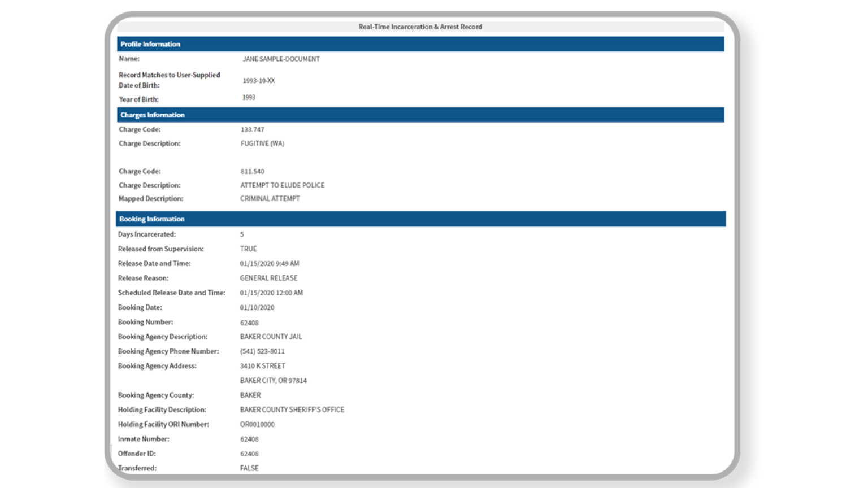Click charge code 811.540
This screenshot has height=488, width=868.
point(252,171)
